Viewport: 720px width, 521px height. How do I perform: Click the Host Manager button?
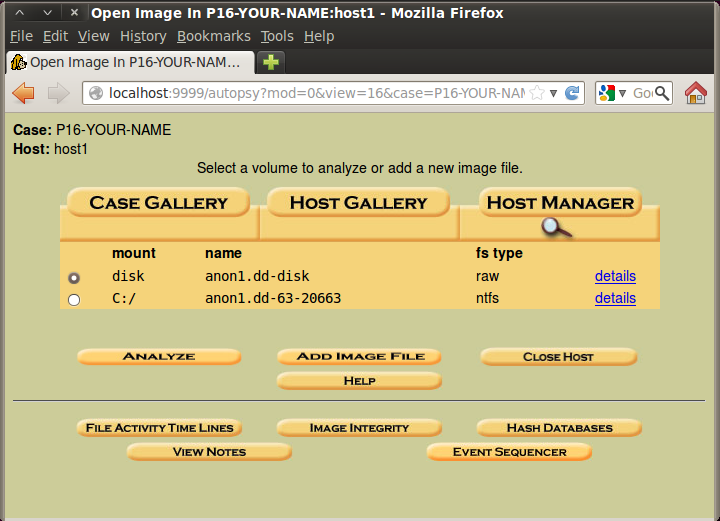(560, 202)
